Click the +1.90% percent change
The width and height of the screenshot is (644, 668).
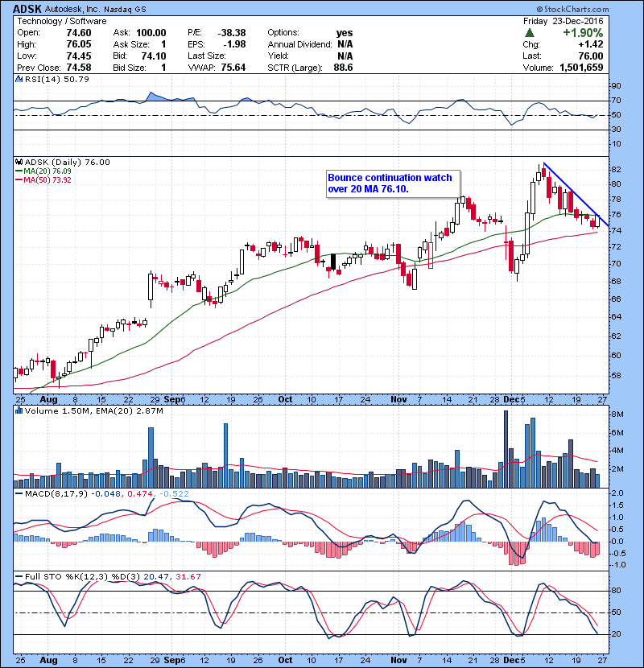583,33
